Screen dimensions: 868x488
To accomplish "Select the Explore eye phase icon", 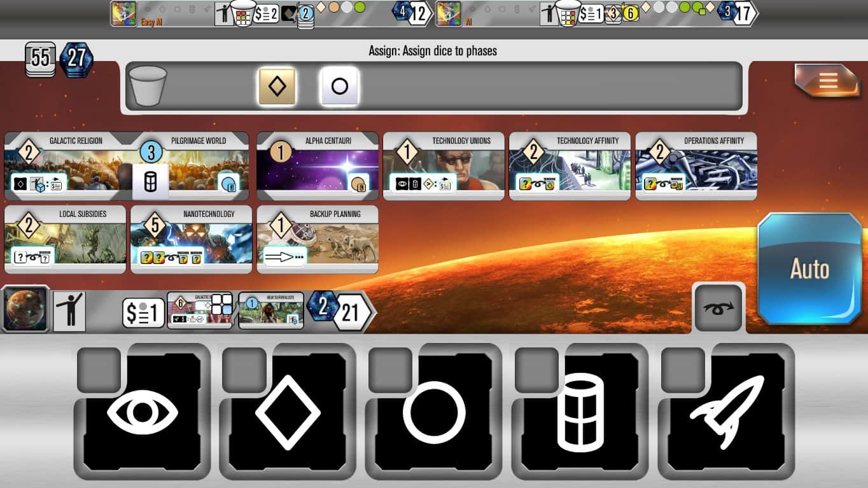I will (142, 412).
